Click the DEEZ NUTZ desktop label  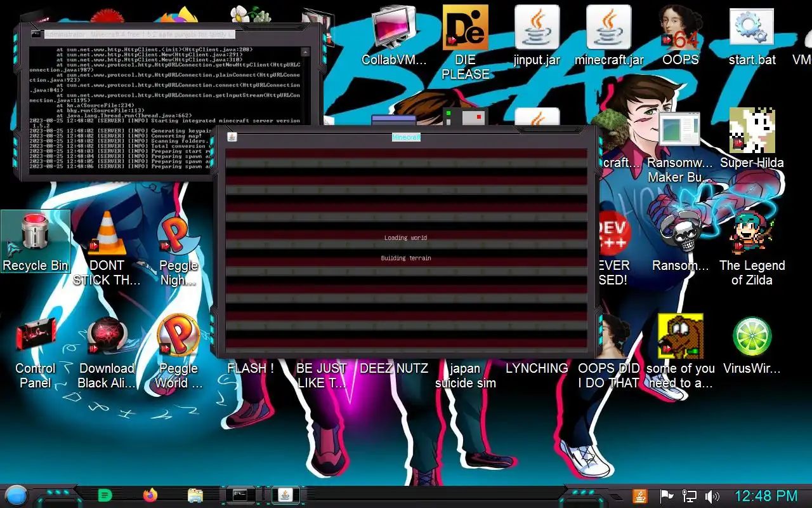393,368
